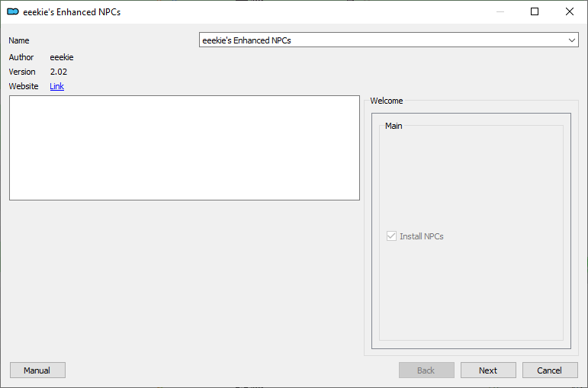This screenshot has width=588, height=388.
Task: Click the 'Author' label
Action: click(x=21, y=57)
